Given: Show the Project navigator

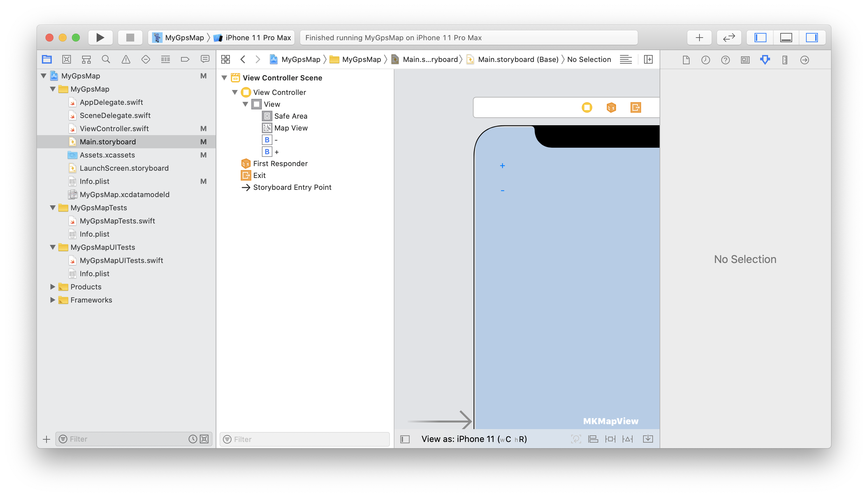Looking at the screenshot, I should pyautogui.click(x=47, y=59).
